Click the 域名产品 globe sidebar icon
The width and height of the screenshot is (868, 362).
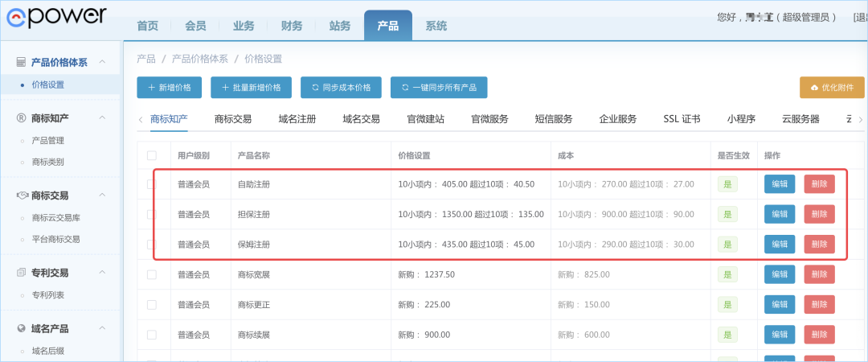pyautogui.click(x=22, y=329)
